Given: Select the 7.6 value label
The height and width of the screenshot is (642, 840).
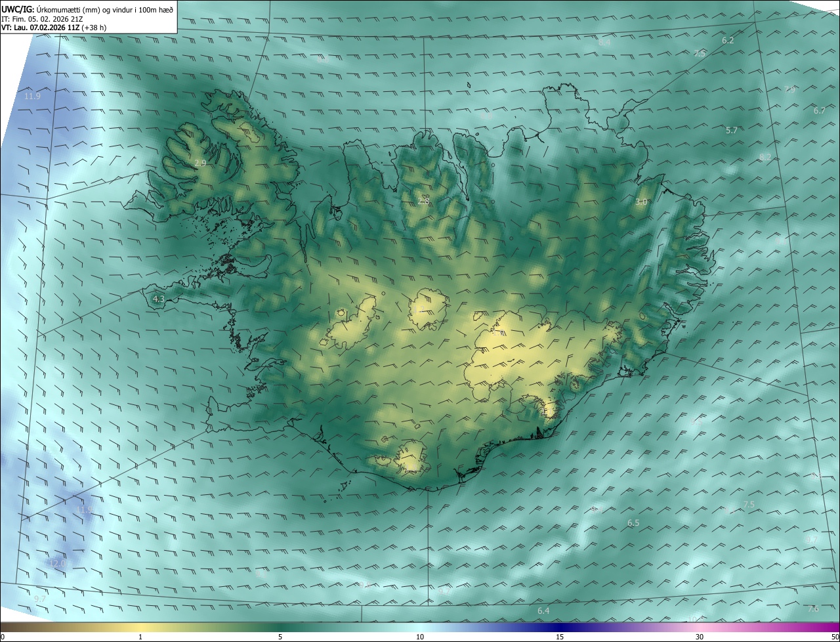Looking at the screenshot, I should 813,609.
